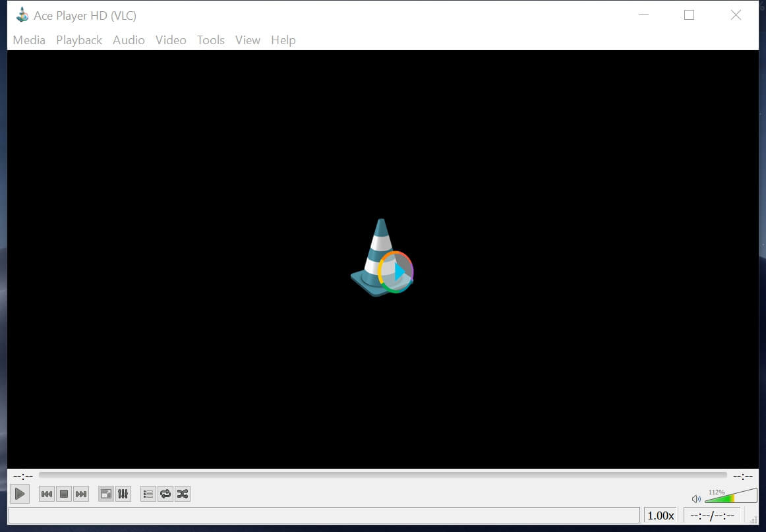The width and height of the screenshot is (766, 532).
Task: Click remaining time label right of seek bar
Action: coord(742,476)
